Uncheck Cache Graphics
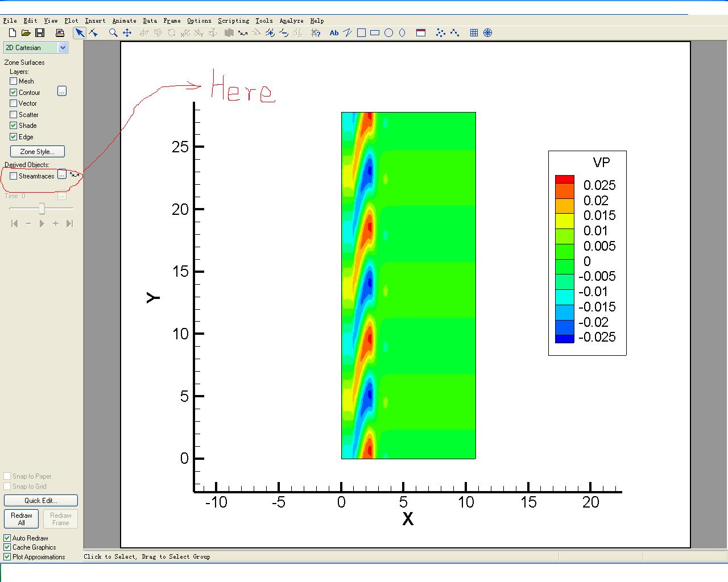Viewport: 728px width, 582px height. point(7,547)
